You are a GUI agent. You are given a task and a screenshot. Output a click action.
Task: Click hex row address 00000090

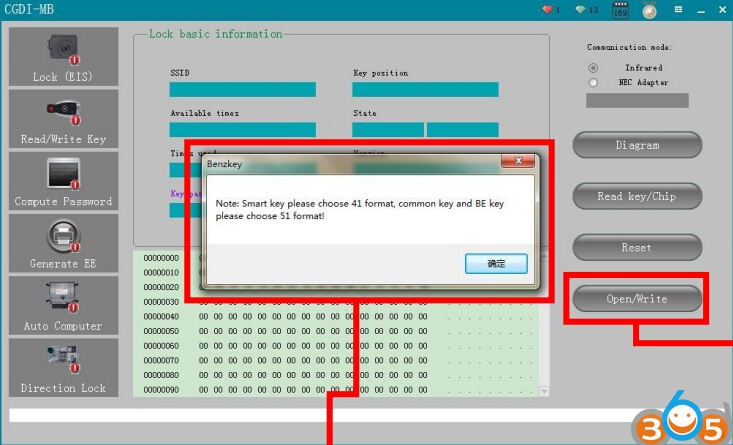(x=161, y=390)
